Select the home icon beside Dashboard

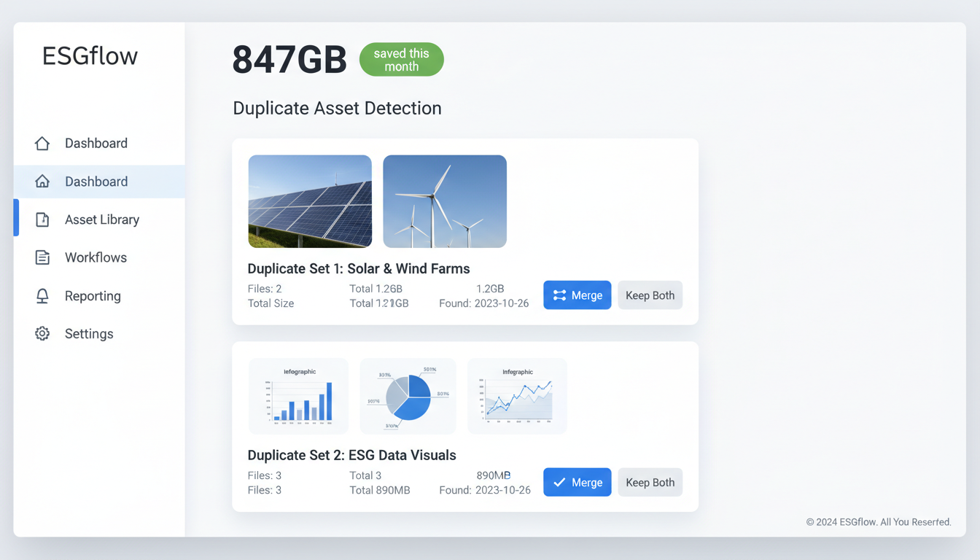coord(42,143)
